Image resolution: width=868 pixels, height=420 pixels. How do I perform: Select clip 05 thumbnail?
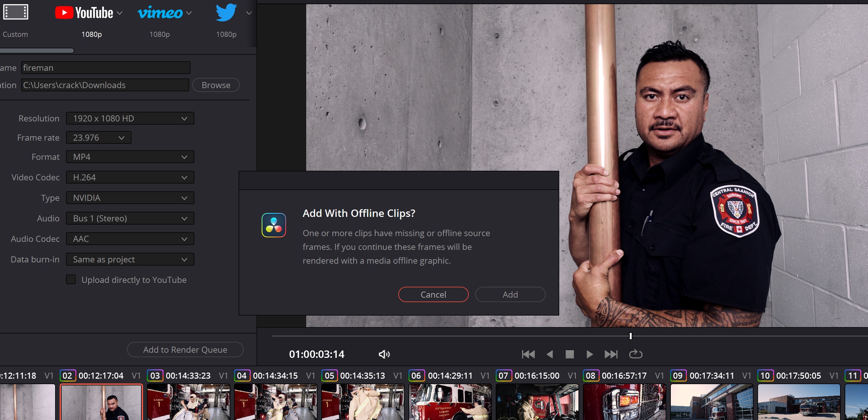point(363,402)
